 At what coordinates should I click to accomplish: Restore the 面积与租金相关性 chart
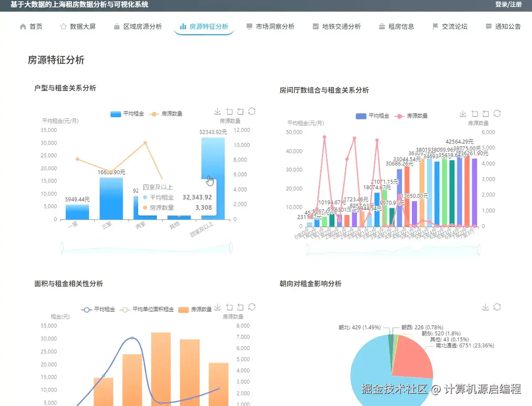pos(252,307)
